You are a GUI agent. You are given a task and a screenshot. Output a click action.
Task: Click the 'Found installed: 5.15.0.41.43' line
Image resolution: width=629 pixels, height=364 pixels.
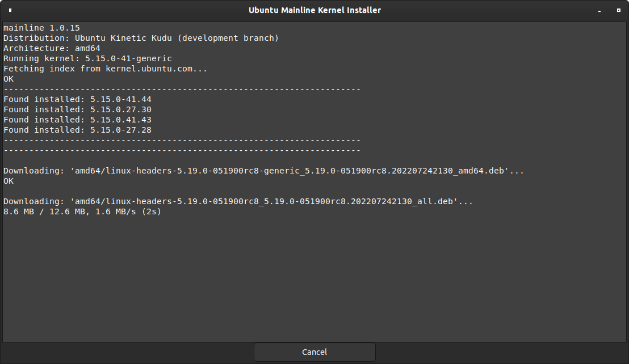77,120
